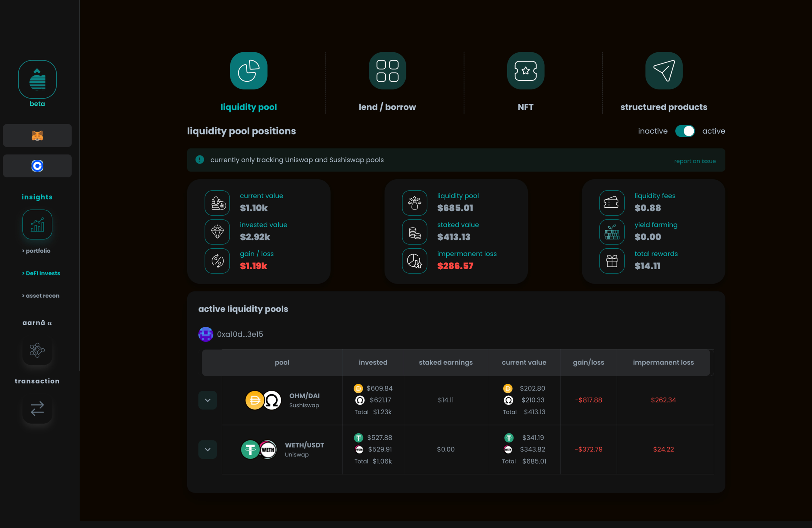
Task: Open the insights chart icon
Action: [x=37, y=225]
